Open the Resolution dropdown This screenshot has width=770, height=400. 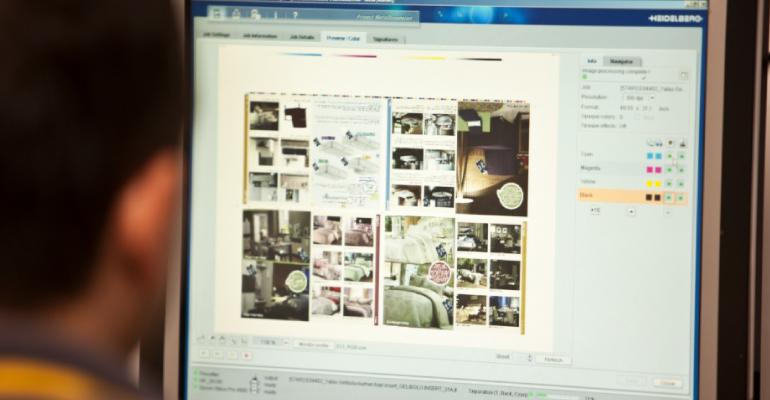pos(639,98)
